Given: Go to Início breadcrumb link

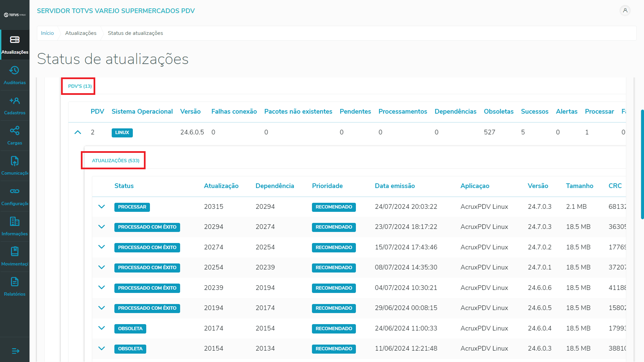Looking at the screenshot, I should pyautogui.click(x=47, y=33).
